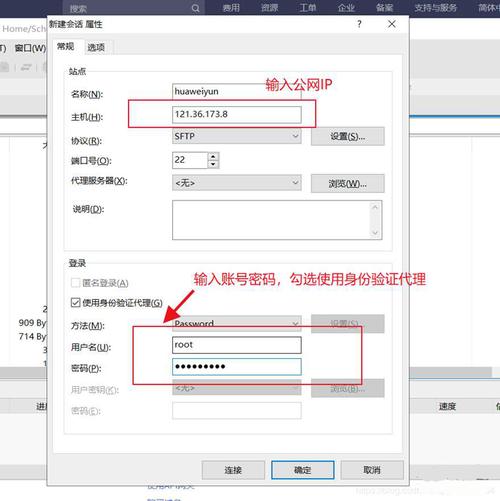This screenshot has height=501, width=500.
Task: Open the 选项 tab
Action: pyautogui.click(x=96, y=47)
